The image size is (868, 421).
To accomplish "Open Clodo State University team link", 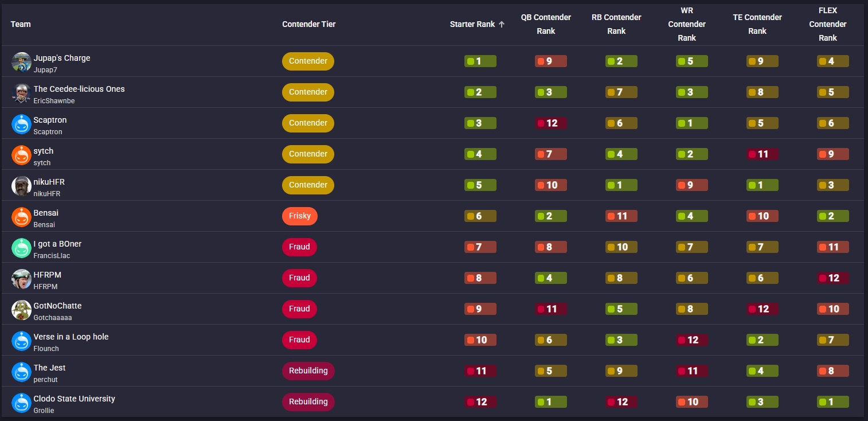I will [75, 399].
